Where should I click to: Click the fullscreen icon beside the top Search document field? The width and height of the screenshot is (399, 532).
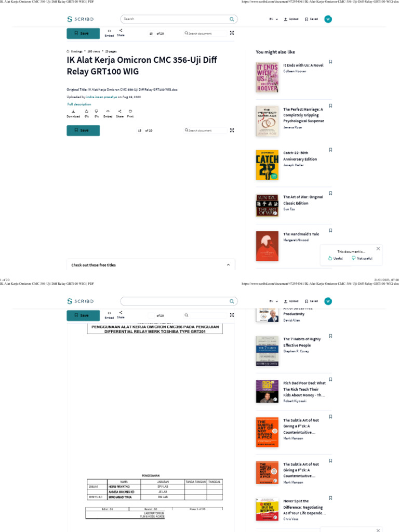point(232,33)
